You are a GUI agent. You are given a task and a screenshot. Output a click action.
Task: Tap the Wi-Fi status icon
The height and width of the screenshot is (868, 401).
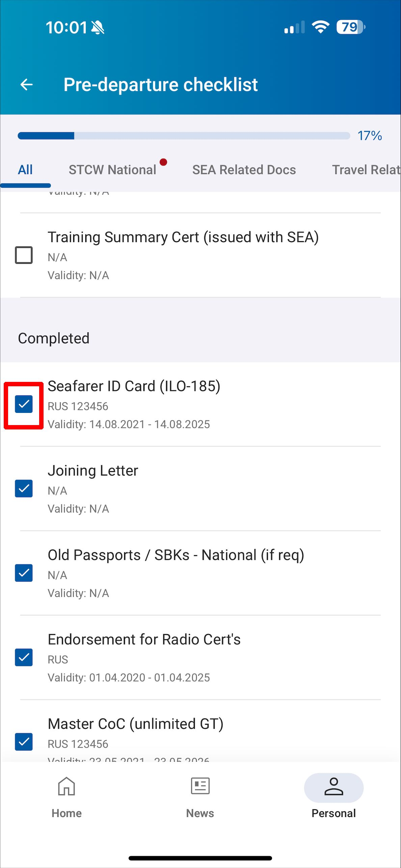320,27
